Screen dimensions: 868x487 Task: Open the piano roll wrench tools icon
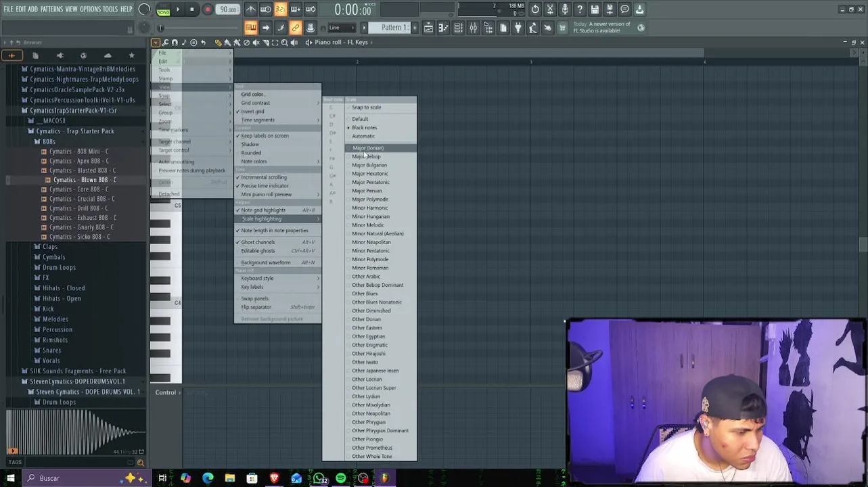coord(165,43)
